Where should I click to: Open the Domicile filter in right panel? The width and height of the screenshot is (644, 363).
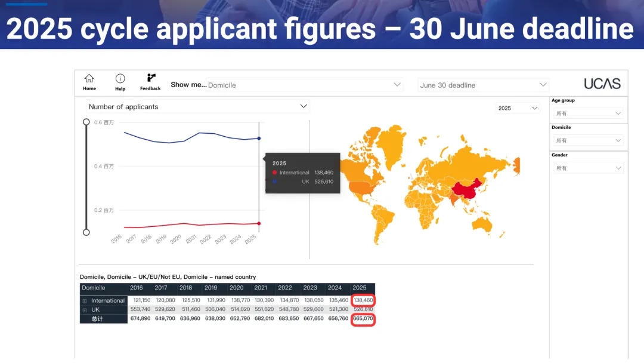pyautogui.click(x=589, y=140)
